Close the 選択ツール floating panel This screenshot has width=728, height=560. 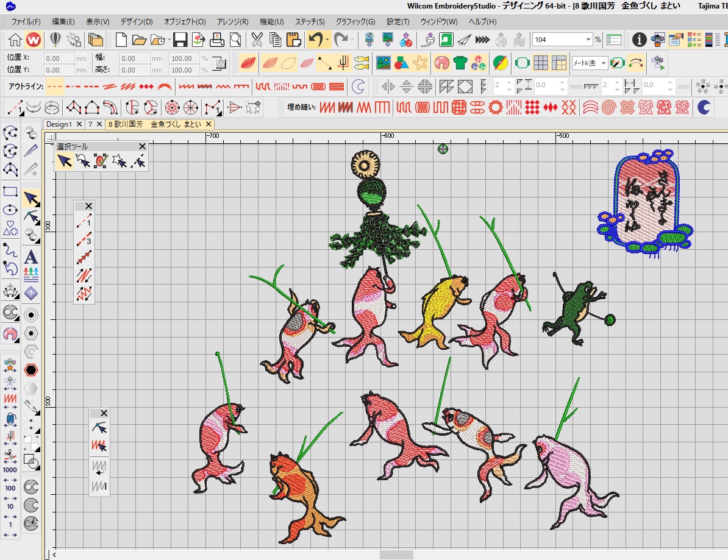pyautogui.click(x=143, y=146)
